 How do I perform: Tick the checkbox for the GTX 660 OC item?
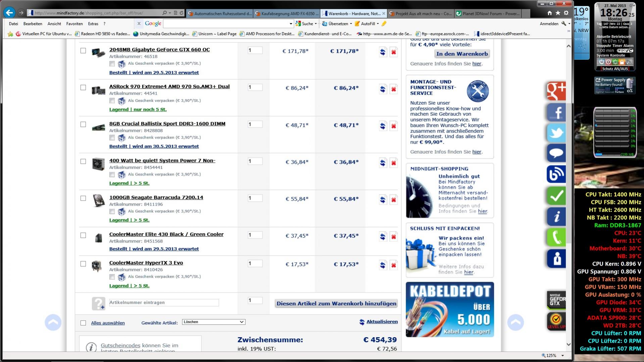pos(83,51)
